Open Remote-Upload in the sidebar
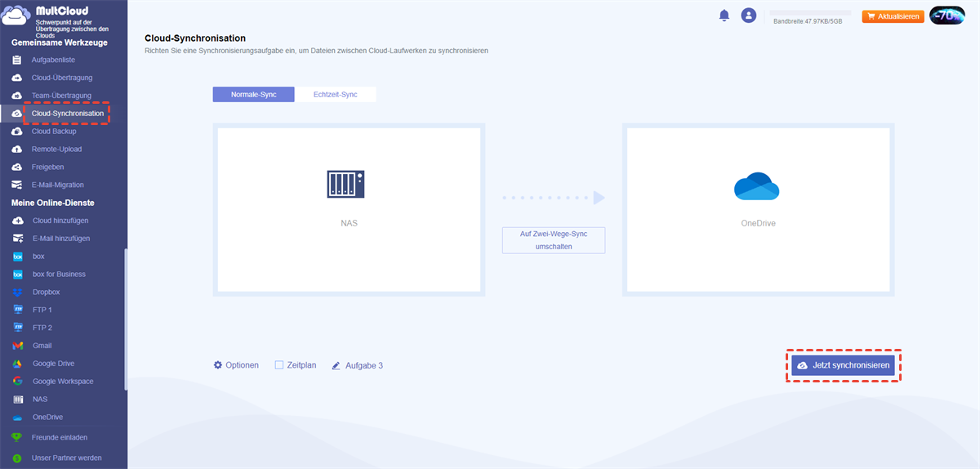980x469 pixels. click(57, 150)
